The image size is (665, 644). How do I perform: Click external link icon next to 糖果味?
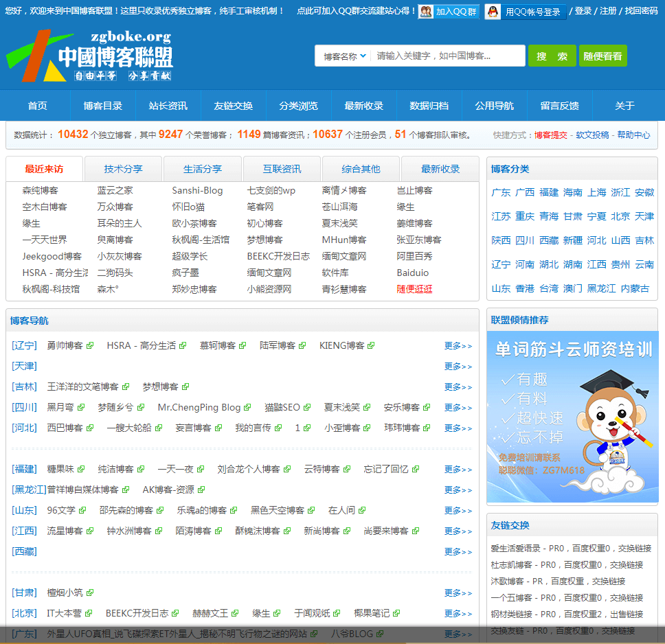coord(82,470)
